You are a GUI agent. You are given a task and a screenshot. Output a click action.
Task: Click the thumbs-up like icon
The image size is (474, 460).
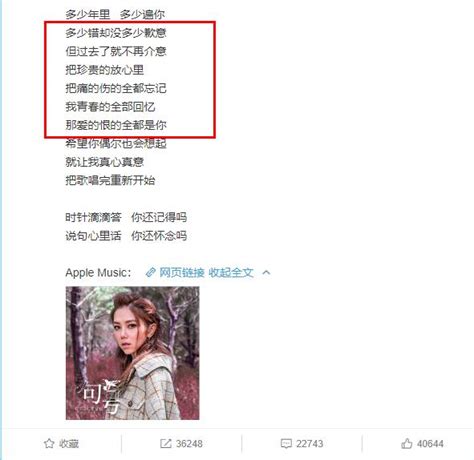coord(407,443)
